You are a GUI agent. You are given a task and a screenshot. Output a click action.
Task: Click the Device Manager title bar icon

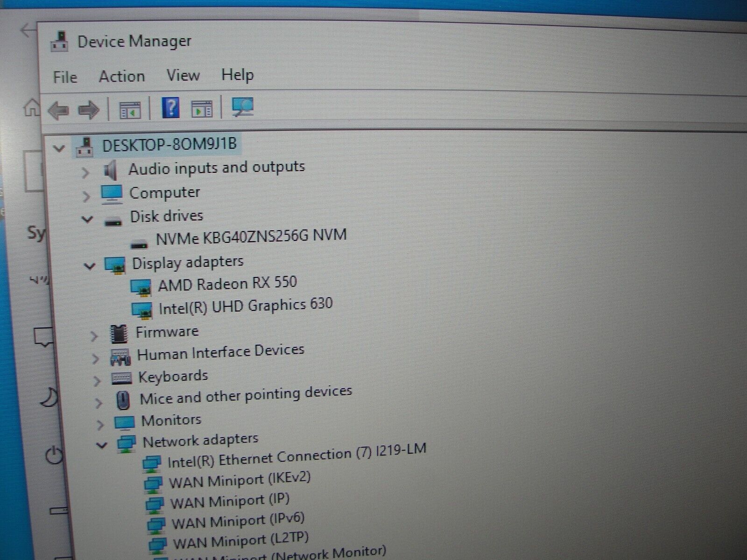[59, 42]
